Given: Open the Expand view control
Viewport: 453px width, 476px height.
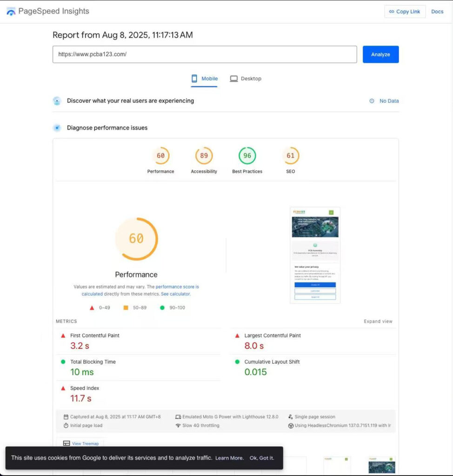Looking at the screenshot, I should (379, 321).
